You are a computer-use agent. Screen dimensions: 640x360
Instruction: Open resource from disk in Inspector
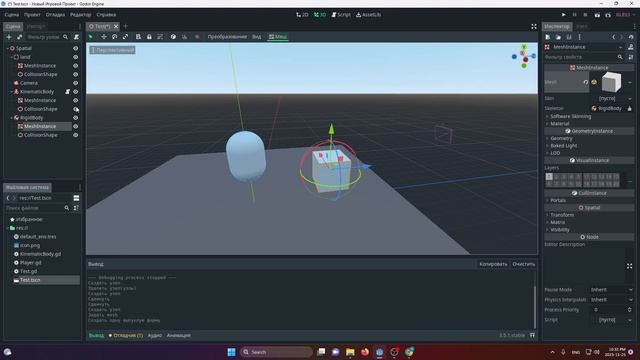point(558,37)
